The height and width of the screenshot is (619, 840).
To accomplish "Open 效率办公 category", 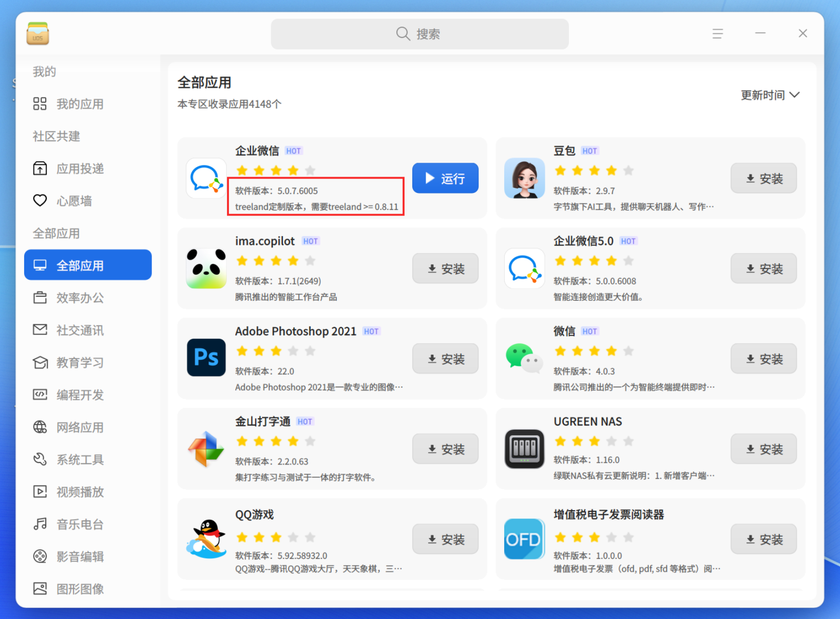I will pos(88,298).
